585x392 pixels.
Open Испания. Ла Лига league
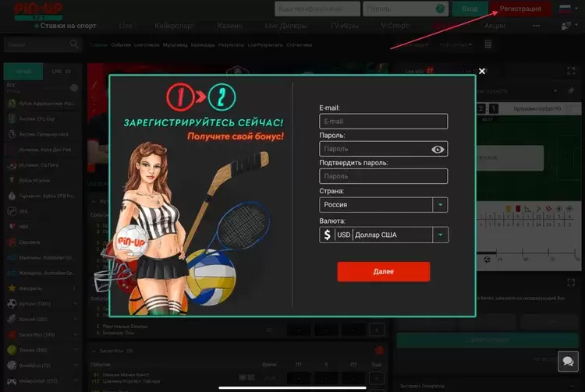pos(43,165)
